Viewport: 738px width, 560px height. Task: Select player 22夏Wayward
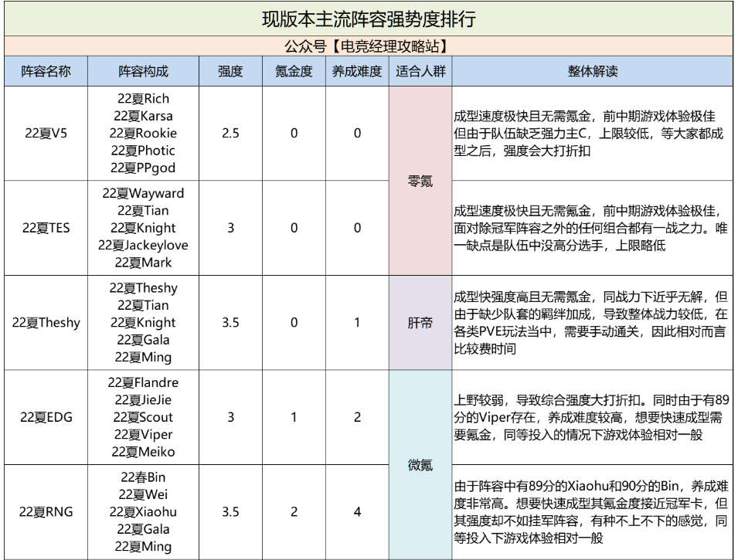pyautogui.click(x=143, y=193)
